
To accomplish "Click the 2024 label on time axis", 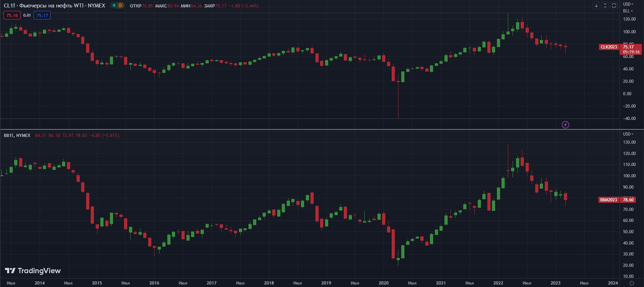I will tap(613, 283).
